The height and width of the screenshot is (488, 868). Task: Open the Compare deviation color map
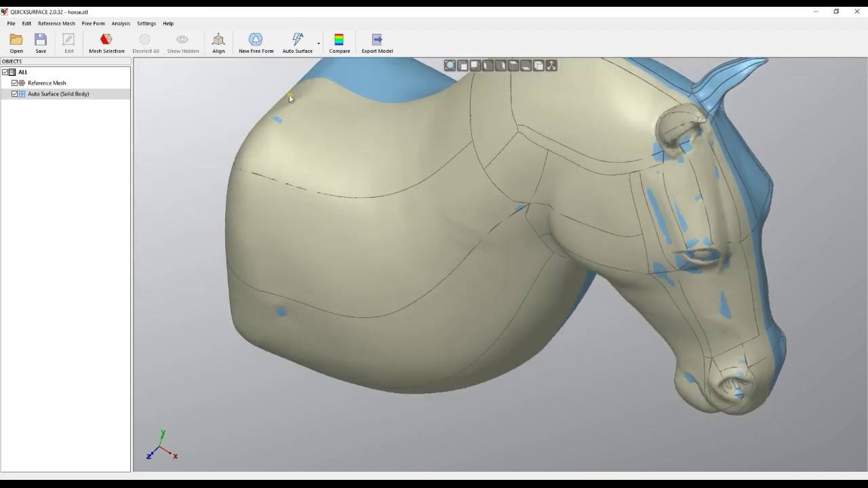339,43
